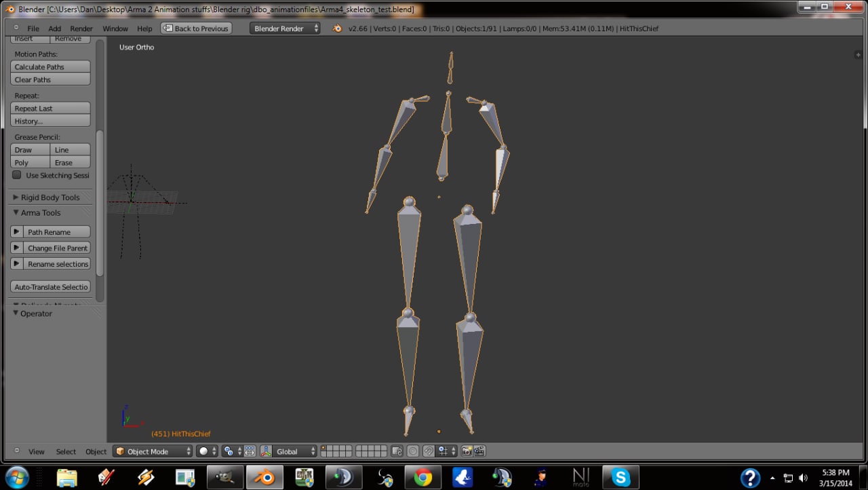Click the tool shelf vertical scrollbar
868x490 pixels.
point(100,202)
